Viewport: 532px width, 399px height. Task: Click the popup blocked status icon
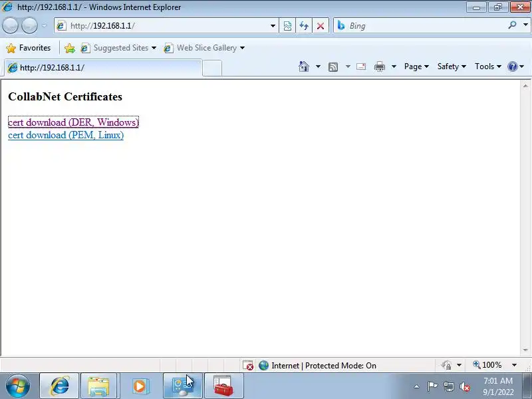point(248,365)
